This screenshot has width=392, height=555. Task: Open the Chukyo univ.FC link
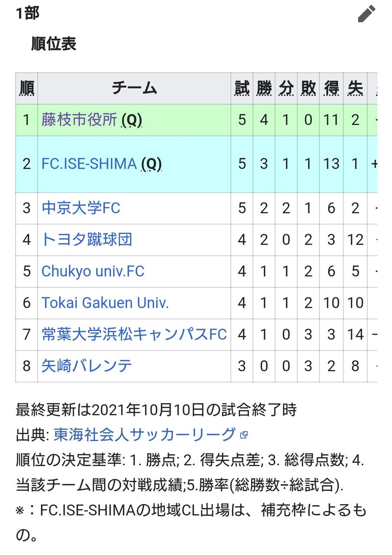(93, 271)
